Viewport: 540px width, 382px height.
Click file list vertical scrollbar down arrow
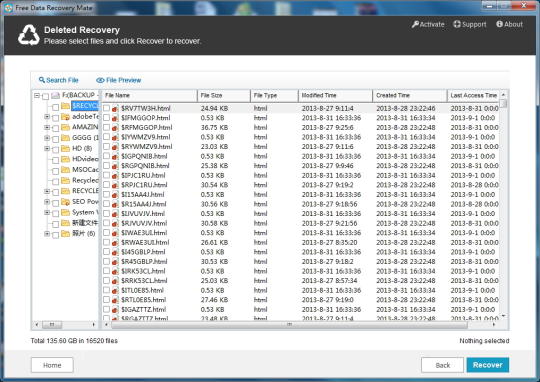pos(503,316)
